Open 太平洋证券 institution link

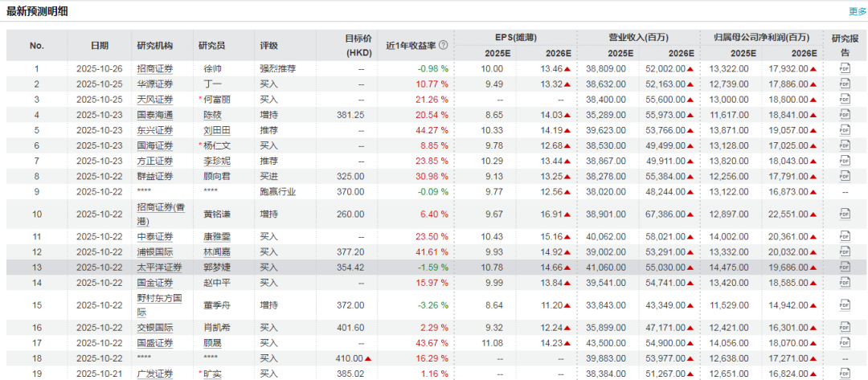tap(159, 268)
